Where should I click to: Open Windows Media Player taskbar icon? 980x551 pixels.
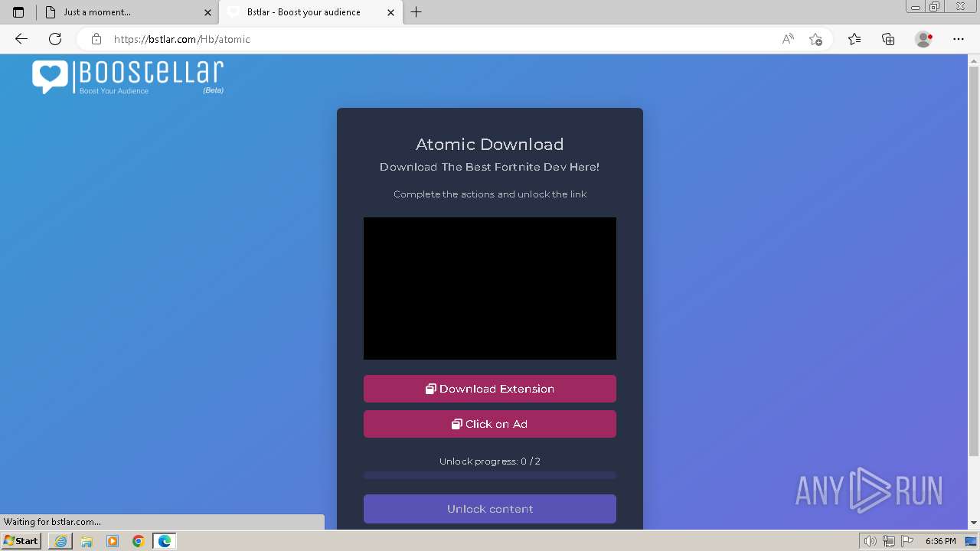[113, 541]
